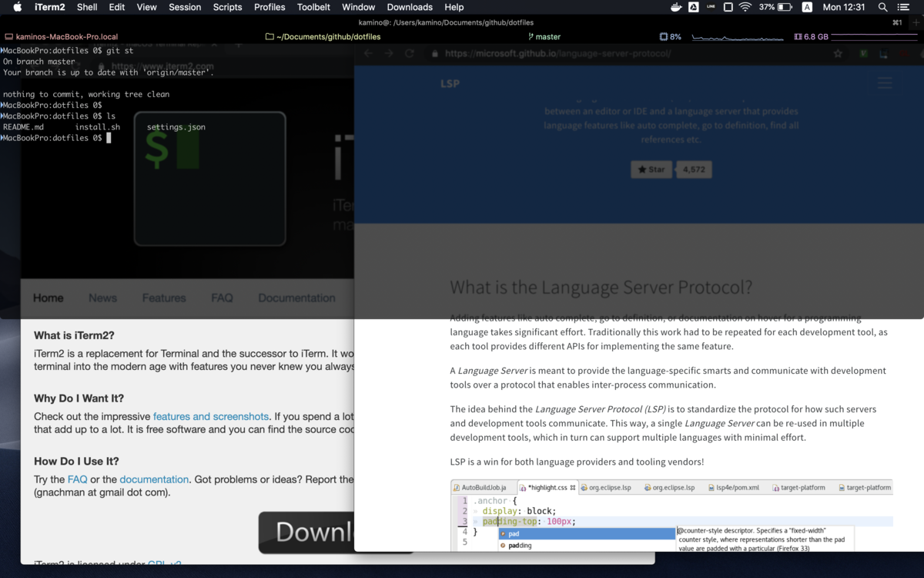Open Documentation tab on iTerm2 website
Screen dimensions: 924x578
click(x=296, y=298)
